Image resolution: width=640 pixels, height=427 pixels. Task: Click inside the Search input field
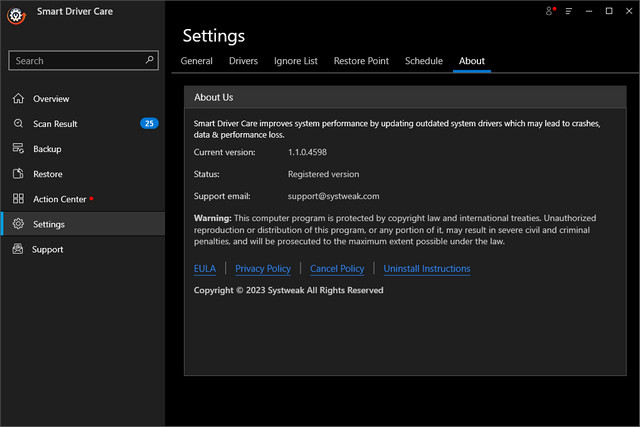coord(75,61)
